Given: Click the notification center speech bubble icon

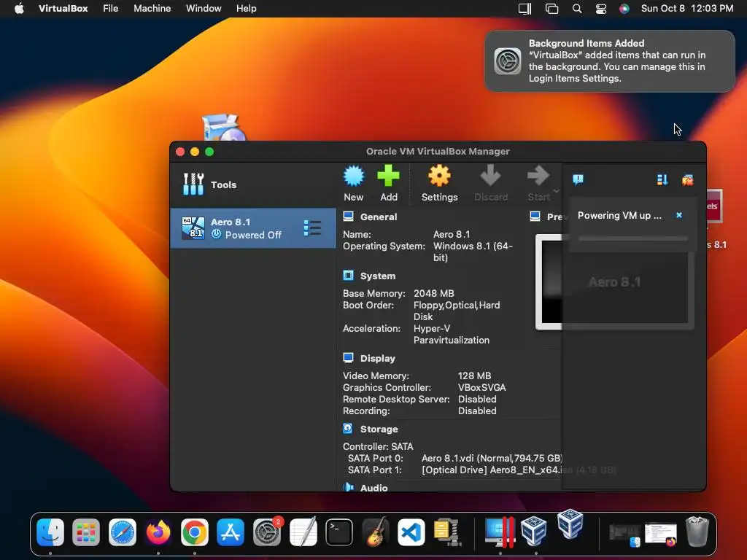Looking at the screenshot, I should [x=578, y=179].
